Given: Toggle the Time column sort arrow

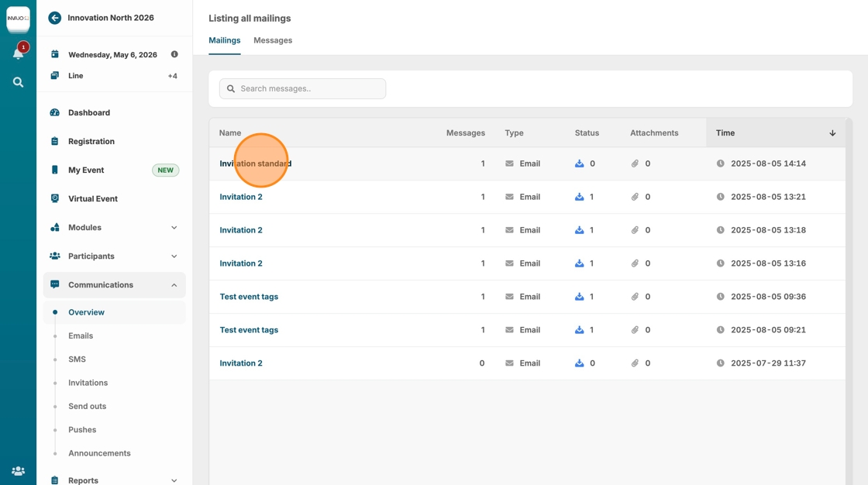Looking at the screenshot, I should point(832,133).
